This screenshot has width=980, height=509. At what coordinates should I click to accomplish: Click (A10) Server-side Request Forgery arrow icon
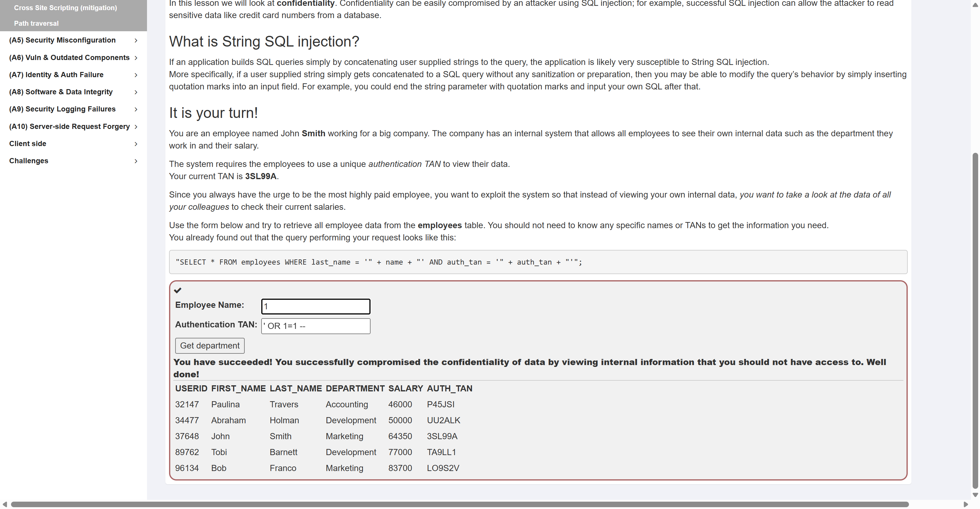(x=136, y=127)
